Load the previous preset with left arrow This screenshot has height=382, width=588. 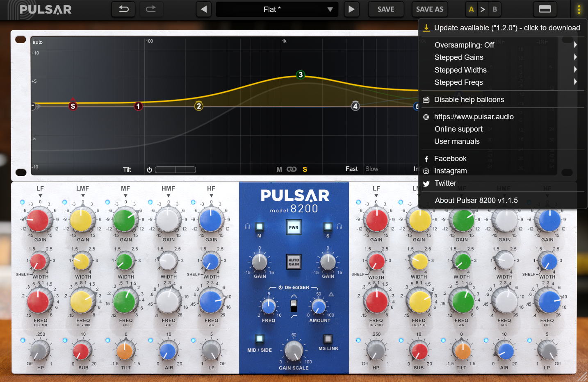(204, 9)
